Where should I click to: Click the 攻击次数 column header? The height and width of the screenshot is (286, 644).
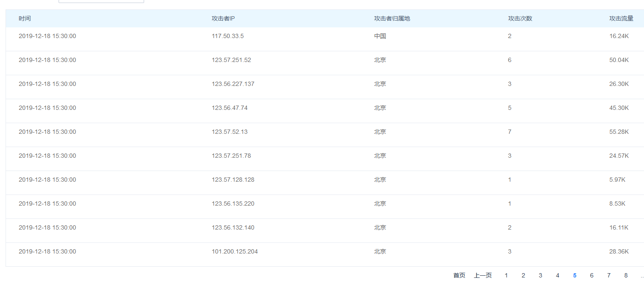point(520,18)
